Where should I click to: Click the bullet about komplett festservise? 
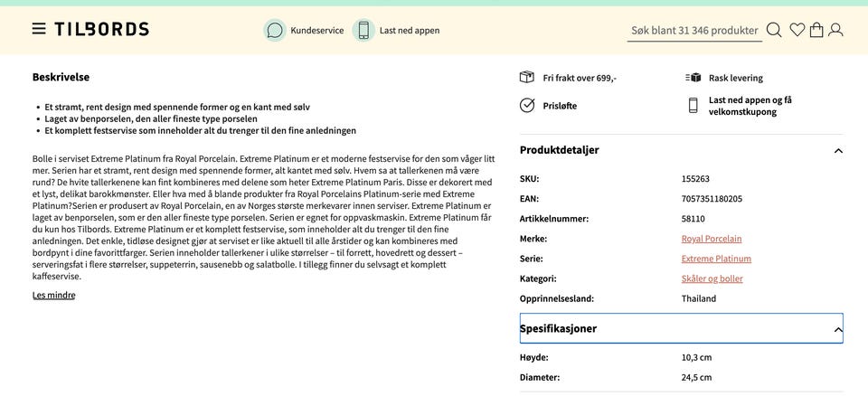point(201,131)
